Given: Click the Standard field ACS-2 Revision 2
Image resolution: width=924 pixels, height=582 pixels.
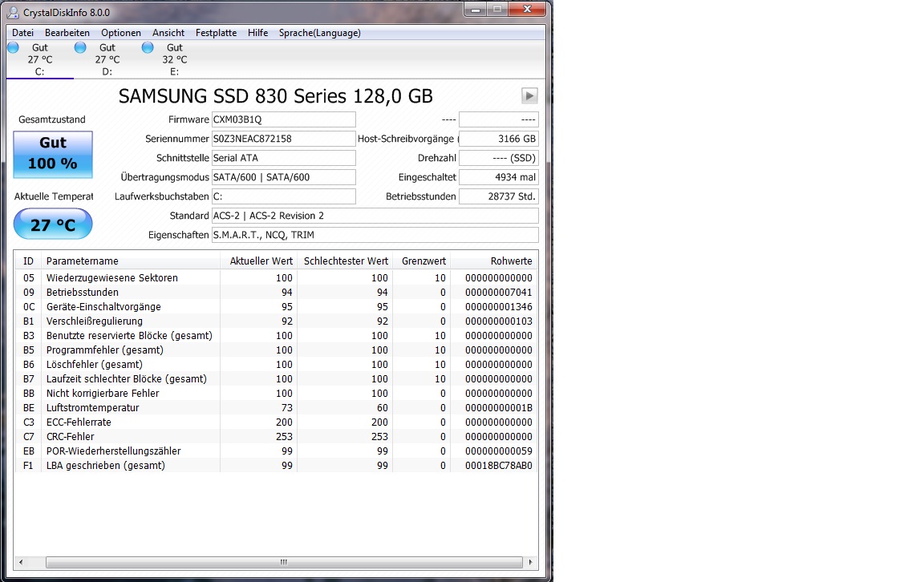Looking at the screenshot, I should pyautogui.click(x=375, y=216).
